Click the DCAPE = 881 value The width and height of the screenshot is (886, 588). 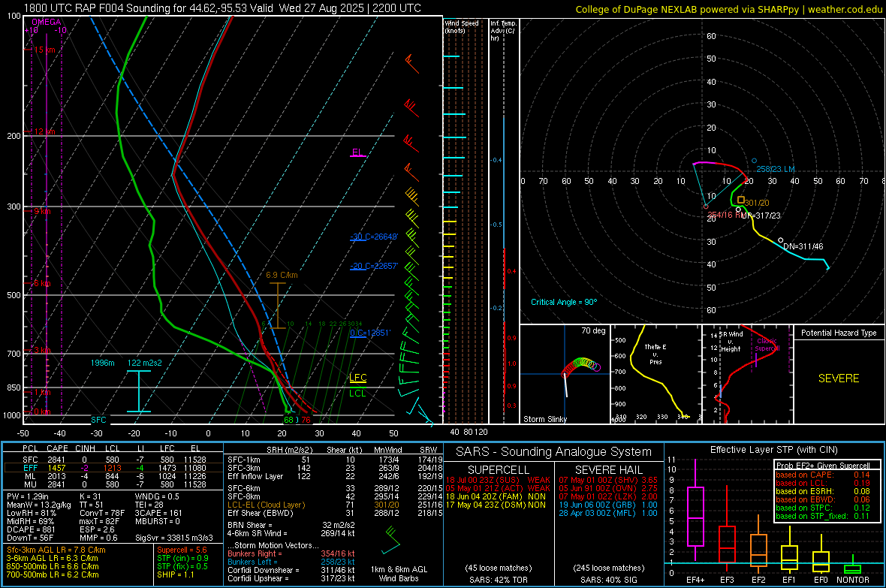point(31,529)
